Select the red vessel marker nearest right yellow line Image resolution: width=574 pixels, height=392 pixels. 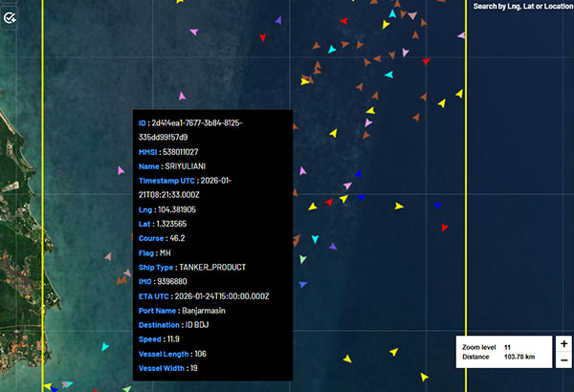click(444, 228)
